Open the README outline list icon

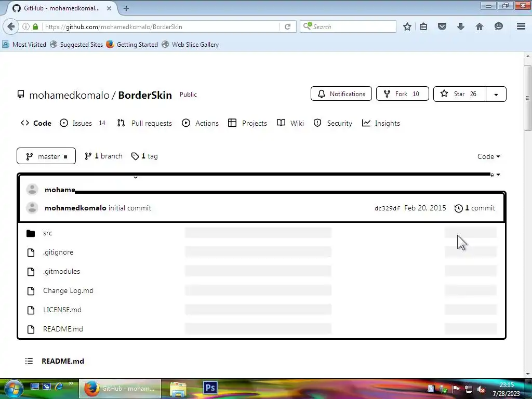pyautogui.click(x=29, y=361)
